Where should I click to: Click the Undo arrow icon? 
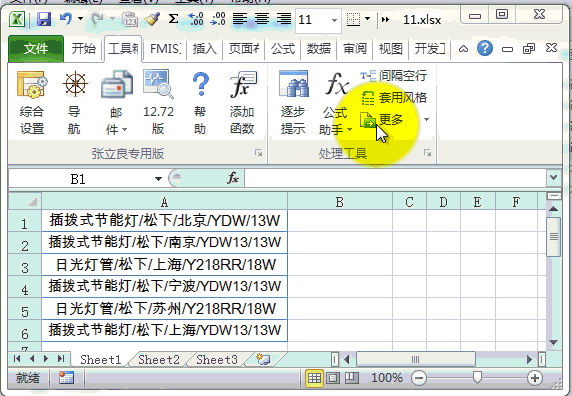pos(66,19)
